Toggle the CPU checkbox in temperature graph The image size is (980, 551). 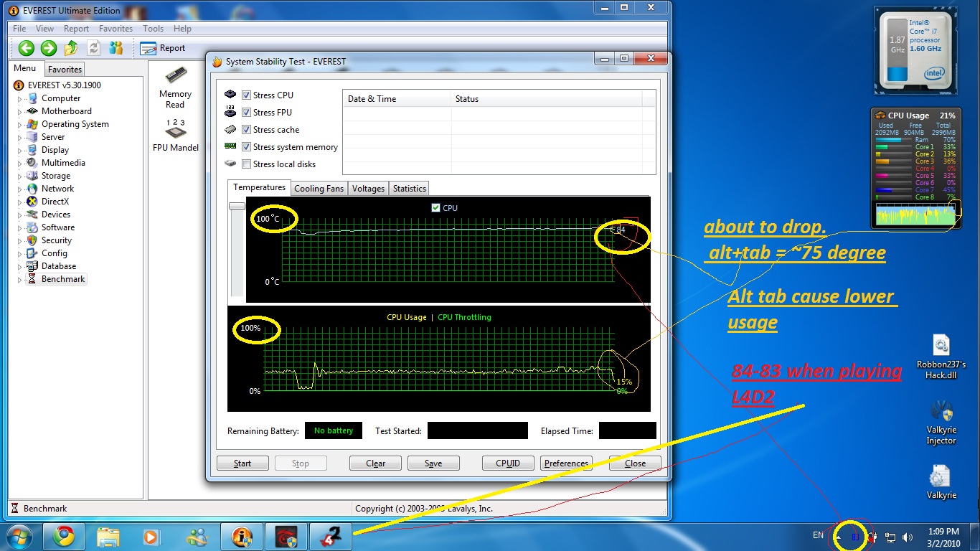click(435, 208)
